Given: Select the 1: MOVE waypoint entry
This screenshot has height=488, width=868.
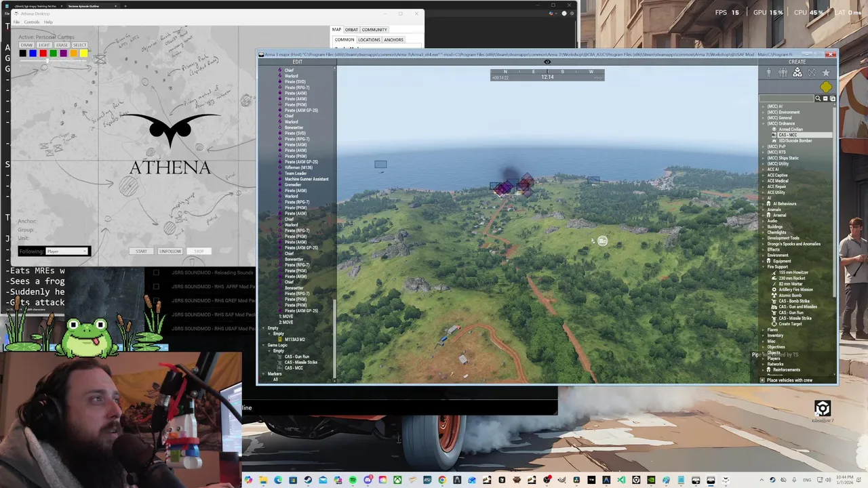Looking at the screenshot, I should [x=286, y=317].
